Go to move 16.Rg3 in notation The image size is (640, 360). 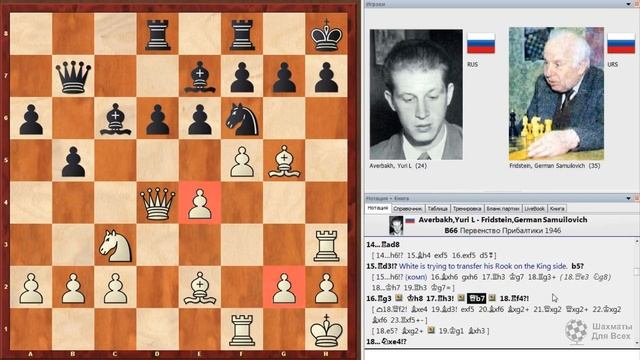pos(379,298)
